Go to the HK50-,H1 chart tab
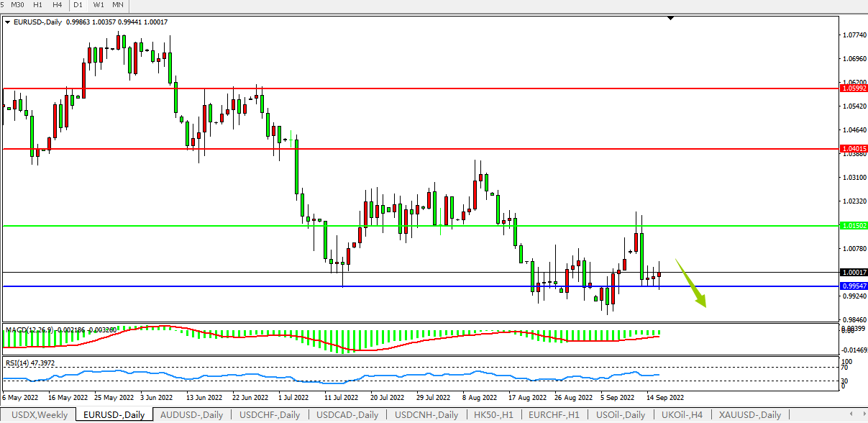Screen dimensions: 868x423 [493, 415]
